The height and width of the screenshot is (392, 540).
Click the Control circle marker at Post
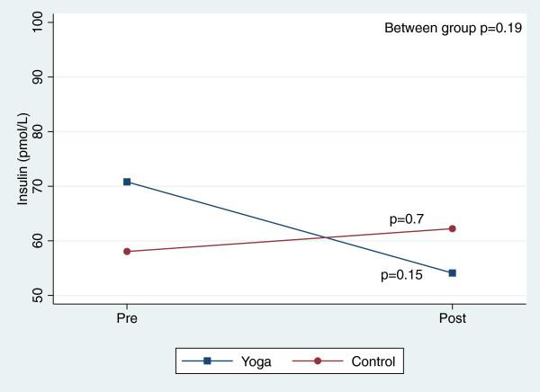[452, 228]
